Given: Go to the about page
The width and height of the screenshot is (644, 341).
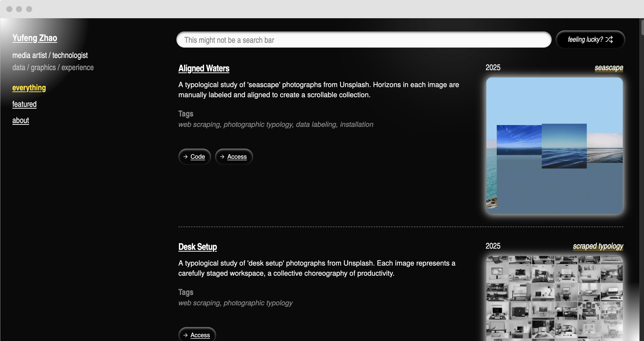Looking at the screenshot, I should (20, 120).
